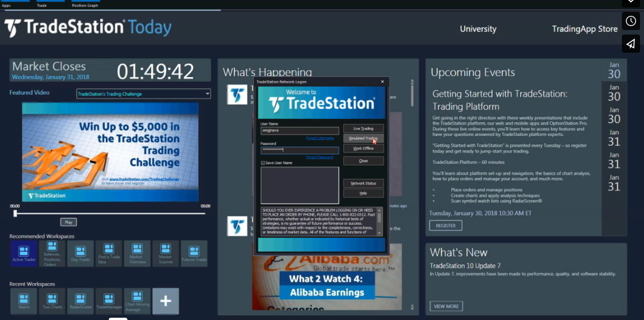Click the TradeStation Today logo
644x320 pixels.
tap(88, 28)
